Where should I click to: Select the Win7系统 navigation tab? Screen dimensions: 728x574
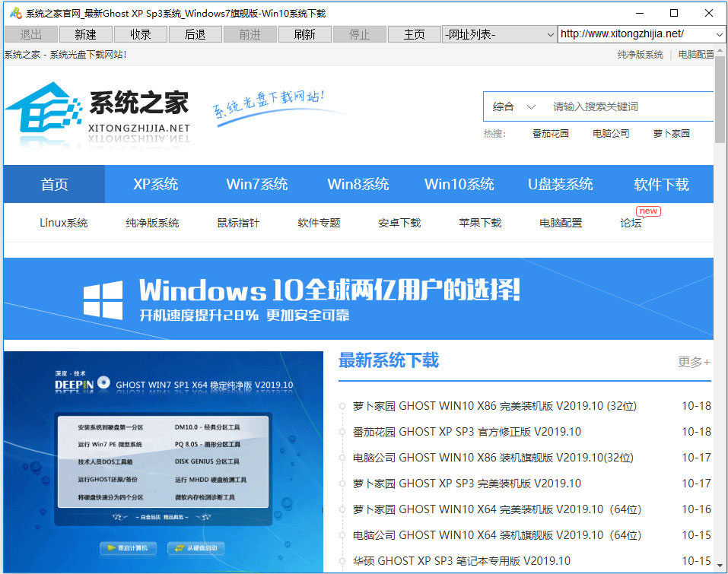click(257, 184)
